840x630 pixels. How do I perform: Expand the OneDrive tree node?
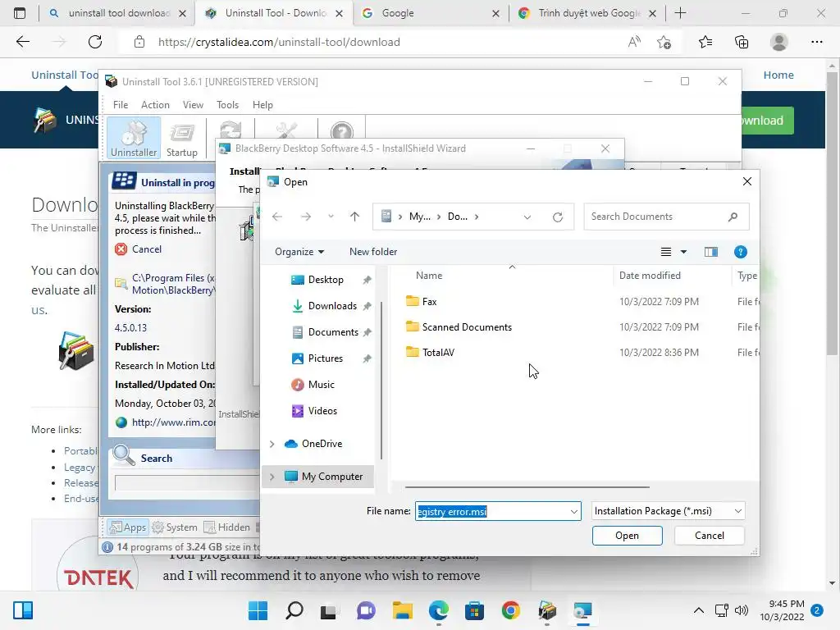[x=272, y=444]
